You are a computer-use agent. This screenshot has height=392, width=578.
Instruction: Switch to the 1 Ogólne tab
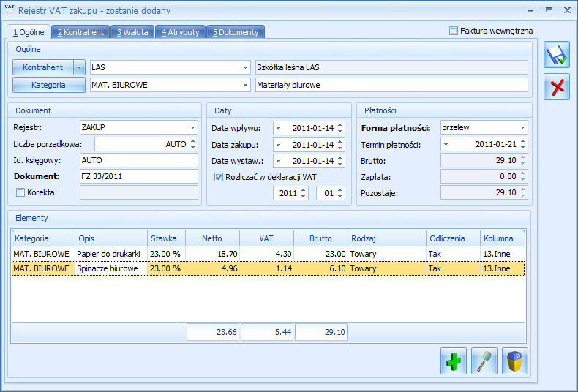pyautogui.click(x=29, y=32)
